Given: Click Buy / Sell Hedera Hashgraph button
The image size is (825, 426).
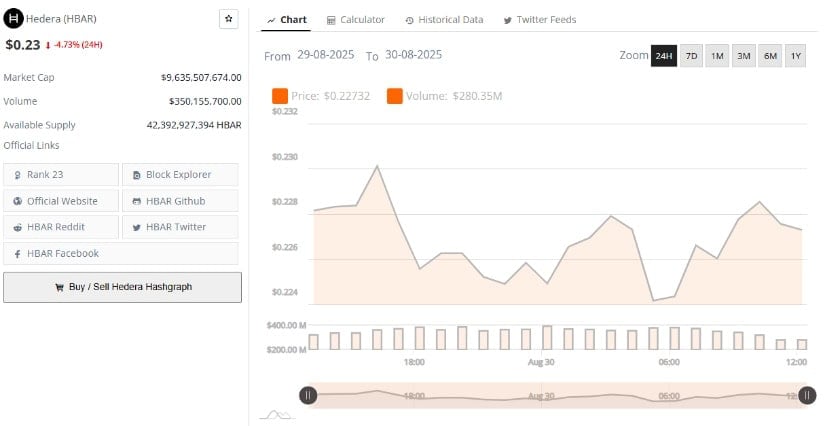Looking at the screenshot, I should click(123, 287).
